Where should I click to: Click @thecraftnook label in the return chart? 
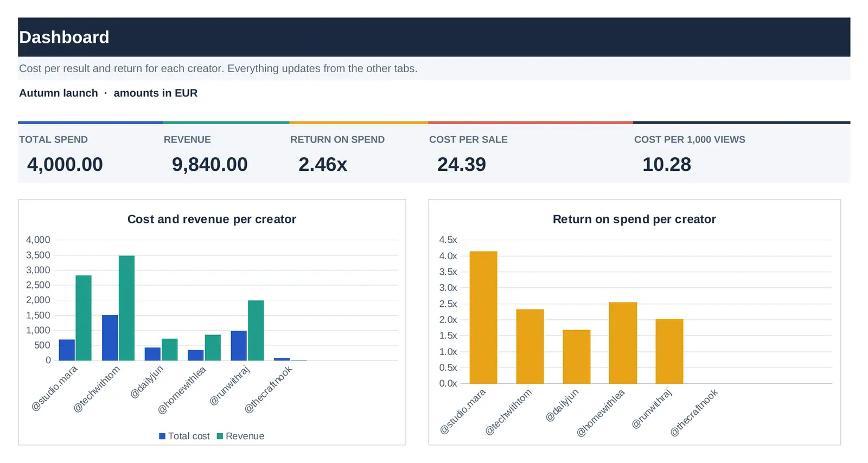point(694,413)
